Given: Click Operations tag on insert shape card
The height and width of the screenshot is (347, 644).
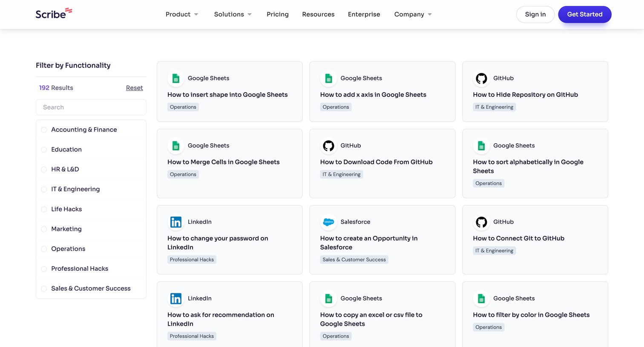Looking at the screenshot, I should point(183,107).
